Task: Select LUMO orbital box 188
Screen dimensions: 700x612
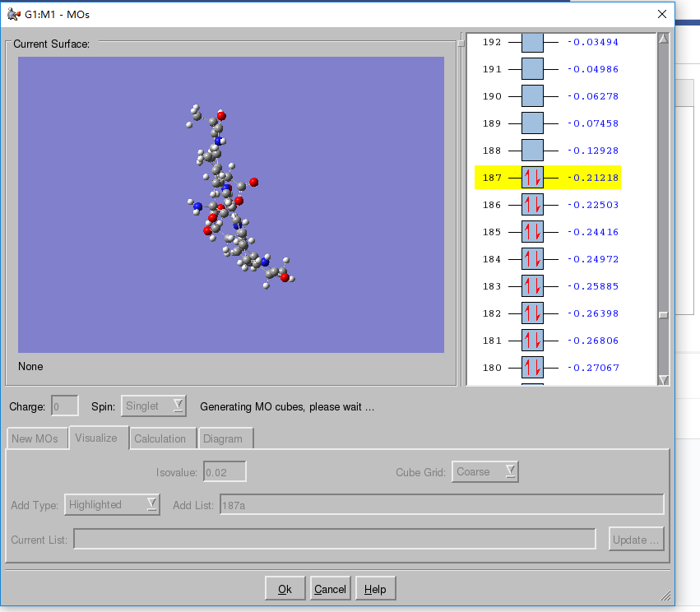Action: tap(532, 151)
